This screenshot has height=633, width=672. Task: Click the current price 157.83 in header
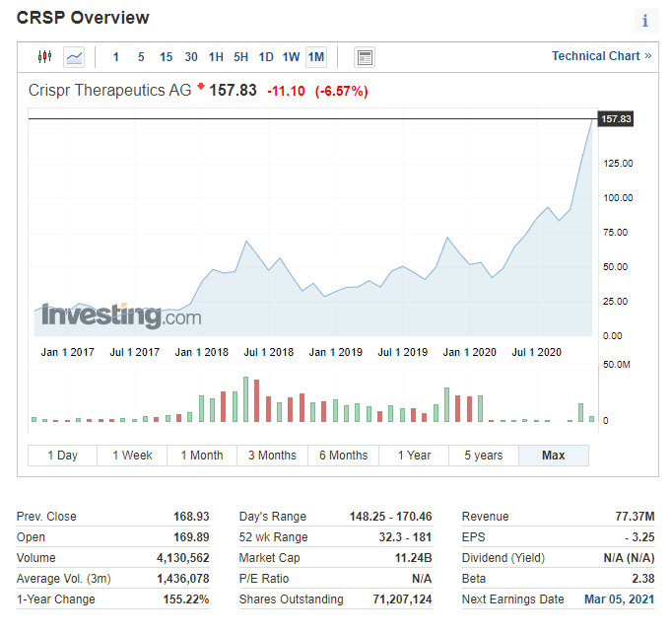pos(233,91)
